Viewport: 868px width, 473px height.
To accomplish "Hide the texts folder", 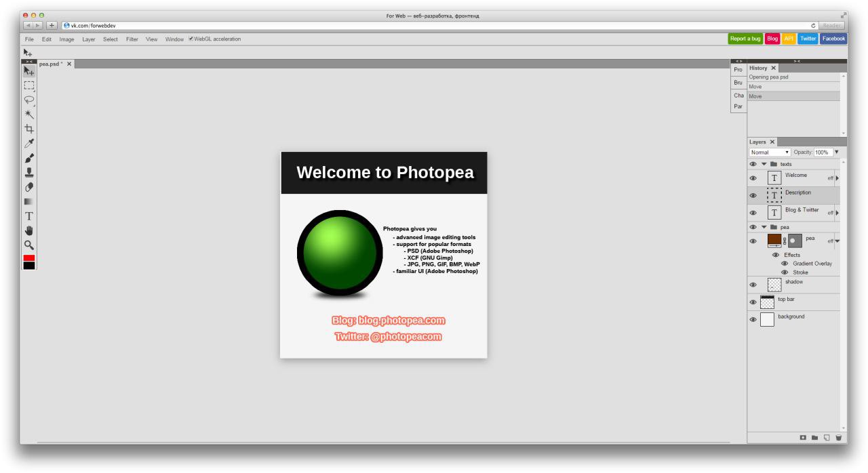I will (x=753, y=164).
